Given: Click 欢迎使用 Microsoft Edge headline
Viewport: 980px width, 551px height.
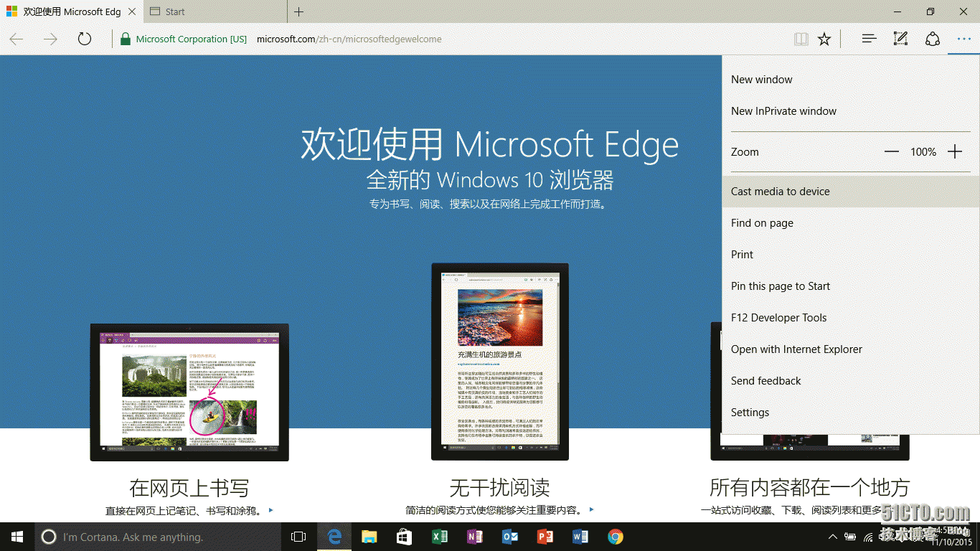Looking at the screenshot, I should [490, 143].
